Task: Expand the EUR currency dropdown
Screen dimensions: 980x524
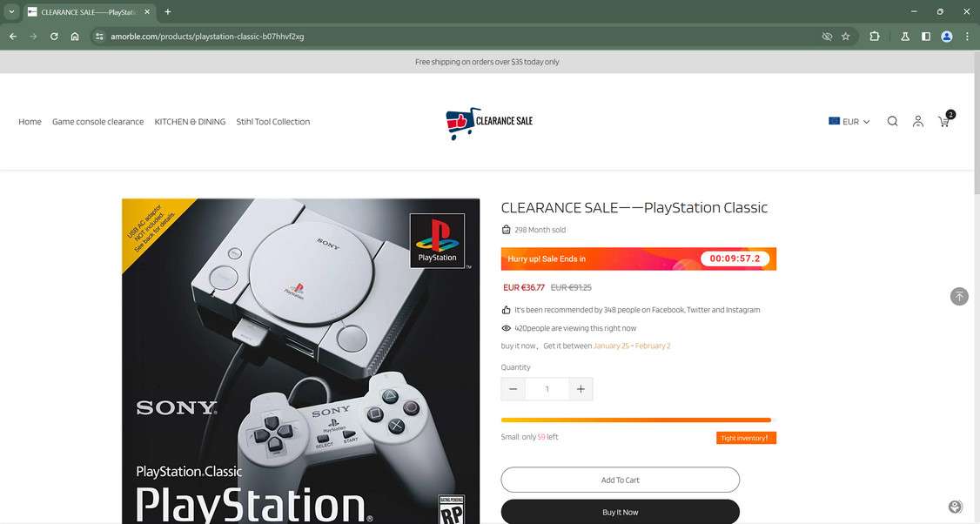Action: click(x=849, y=121)
